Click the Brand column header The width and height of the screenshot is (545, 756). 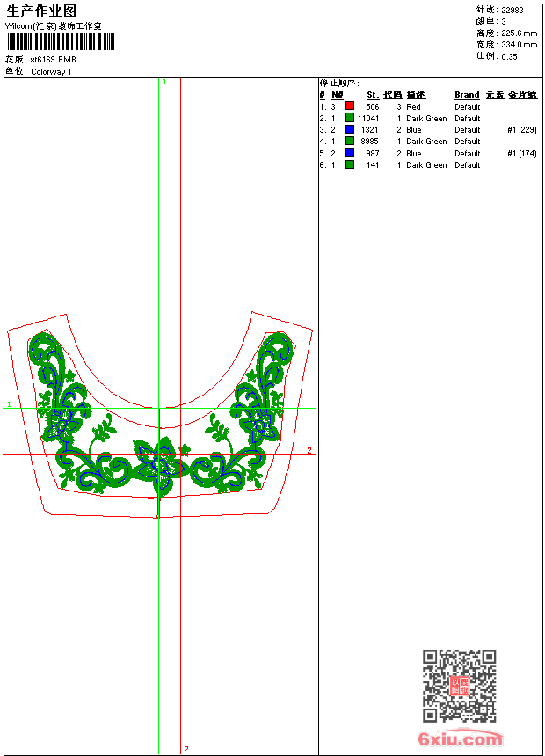point(467,95)
